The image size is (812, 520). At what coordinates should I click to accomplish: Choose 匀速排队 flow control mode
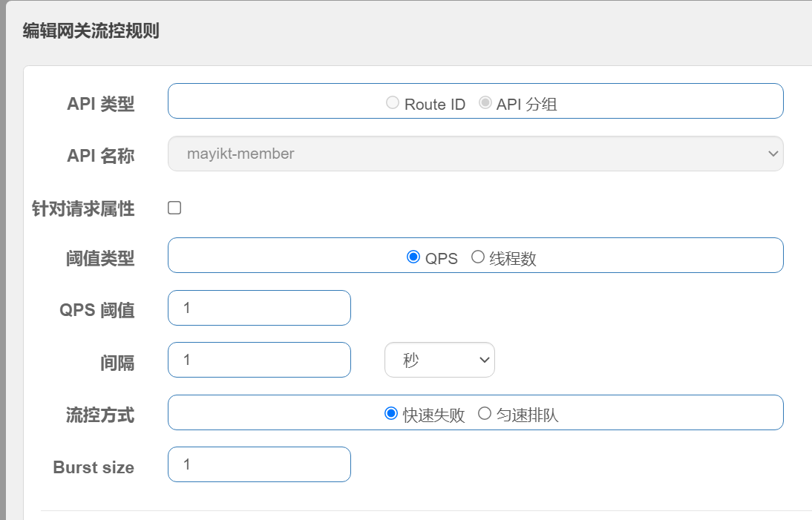pyautogui.click(x=485, y=414)
